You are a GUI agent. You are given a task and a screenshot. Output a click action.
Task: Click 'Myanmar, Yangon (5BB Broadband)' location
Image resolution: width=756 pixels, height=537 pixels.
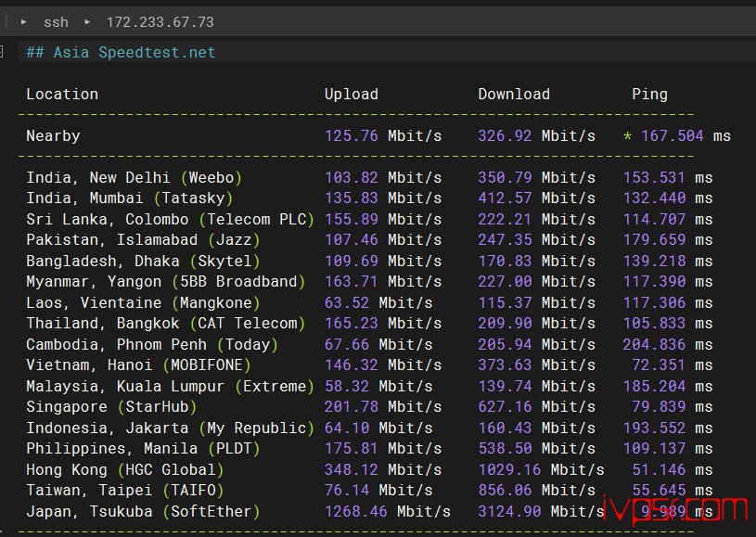click(x=166, y=282)
